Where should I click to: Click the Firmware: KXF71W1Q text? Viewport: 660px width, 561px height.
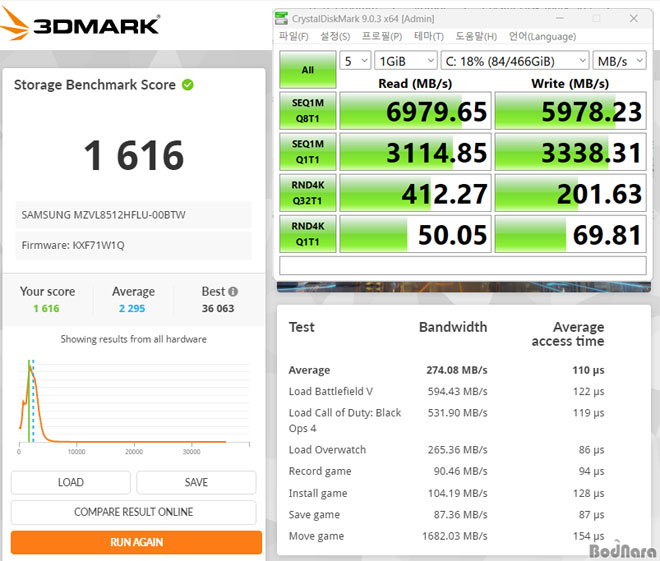pyautogui.click(x=73, y=245)
